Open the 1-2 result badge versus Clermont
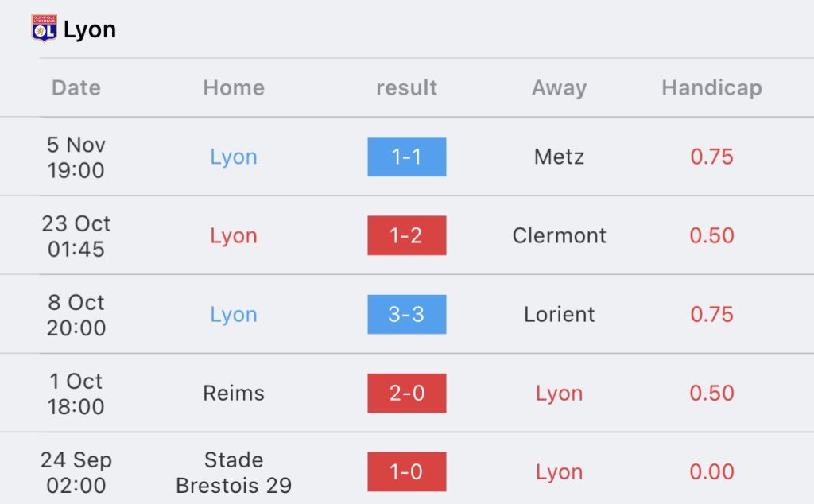814x504 pixels. click(406, 235)
